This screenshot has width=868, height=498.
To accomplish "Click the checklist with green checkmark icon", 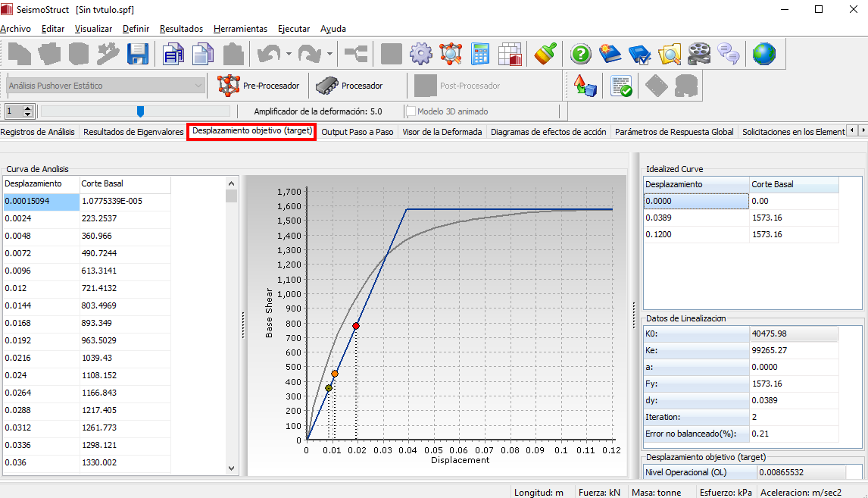I will coord(621,86).
